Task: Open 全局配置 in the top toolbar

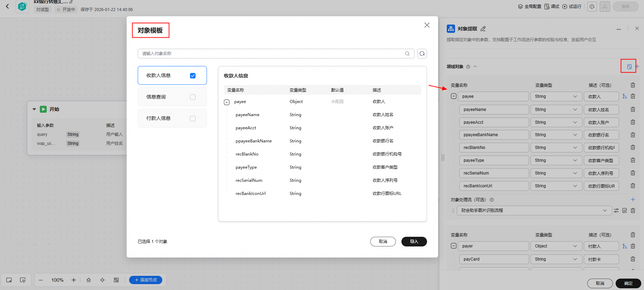Action: (x=529, y=7)
